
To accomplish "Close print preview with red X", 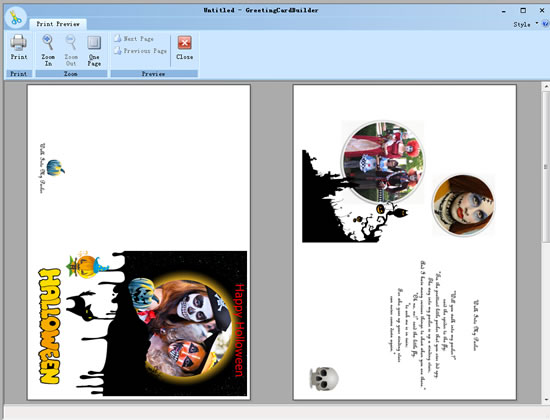I will [185, 43].
